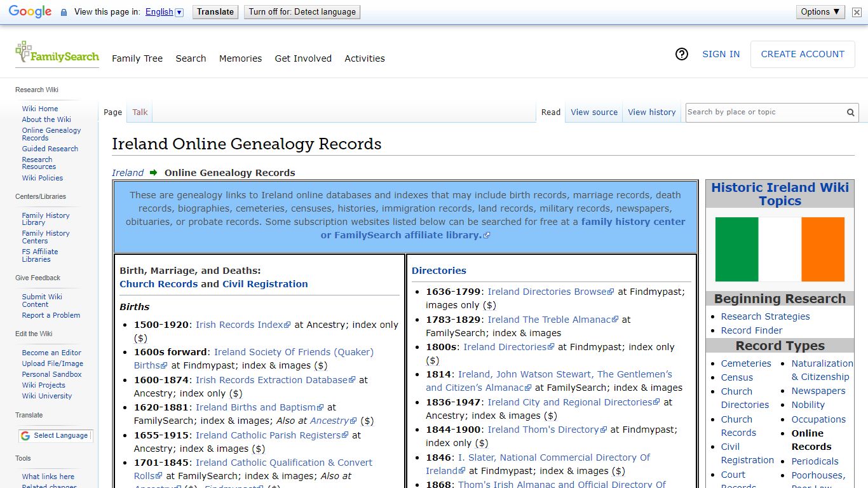Click the Google G icon in Select Language
Viewport: 868px width, 488px height.
click(x=25, y=436)
